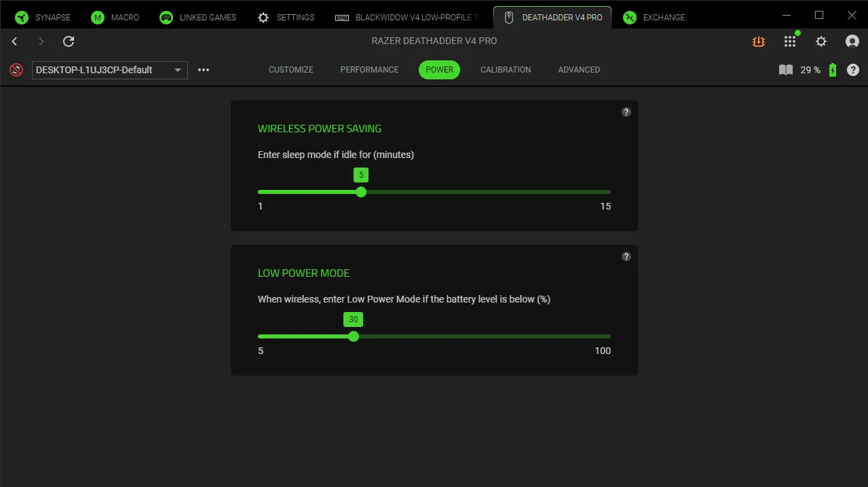Switch to the Macro tab

coord(115,17)
